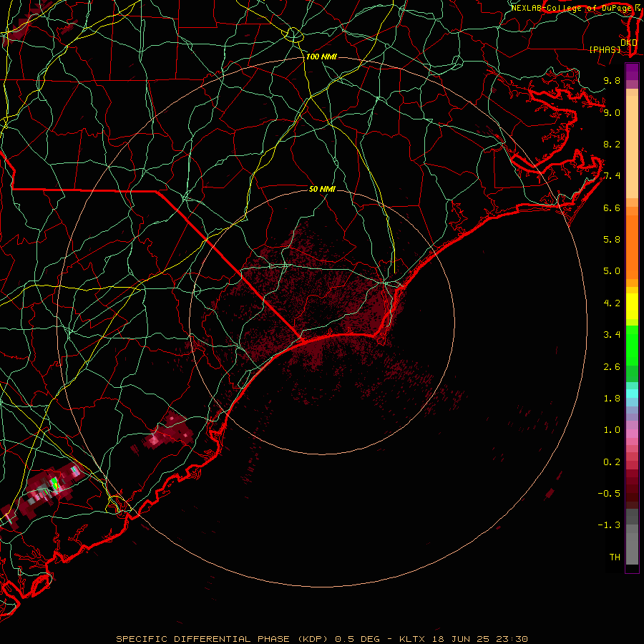This screenshot has width=644, height=644.
Task: Pick the purple segment atop the color bar
Action: point(632,72)
